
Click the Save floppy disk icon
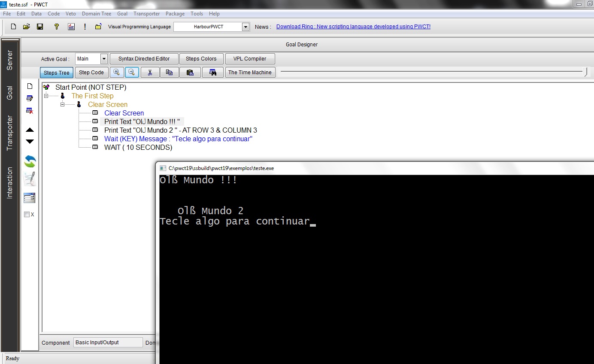point(40,27)
